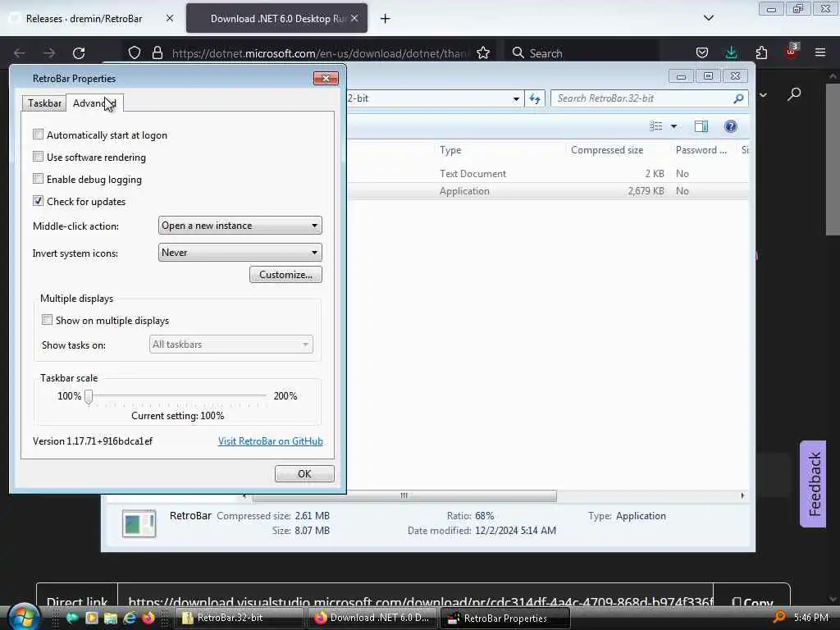
Task: Open Middle-click action dropdown
Action: [x=240, y=226]
